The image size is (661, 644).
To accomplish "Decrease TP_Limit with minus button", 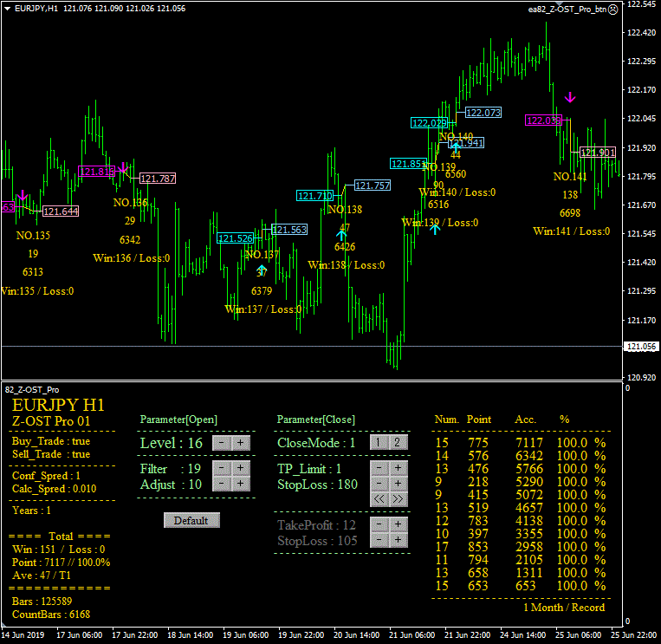I will click(x=379, y=468).
